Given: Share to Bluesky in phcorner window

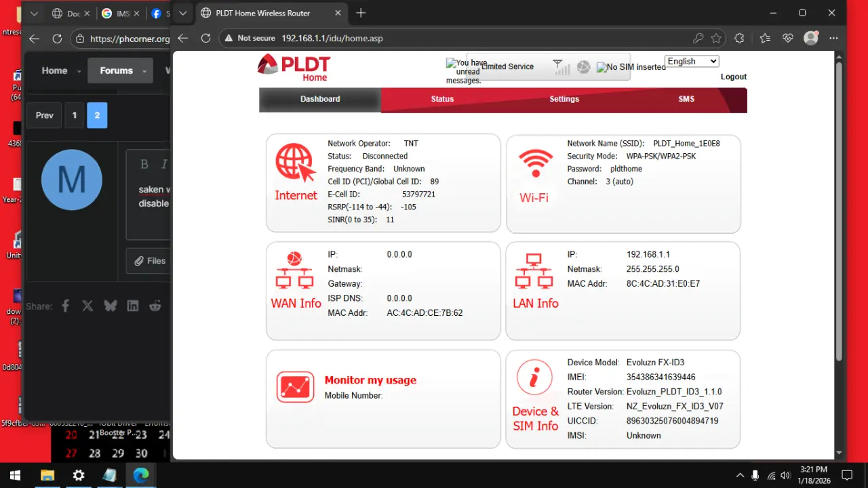Looking at the screenshot, I should (110, 306).
